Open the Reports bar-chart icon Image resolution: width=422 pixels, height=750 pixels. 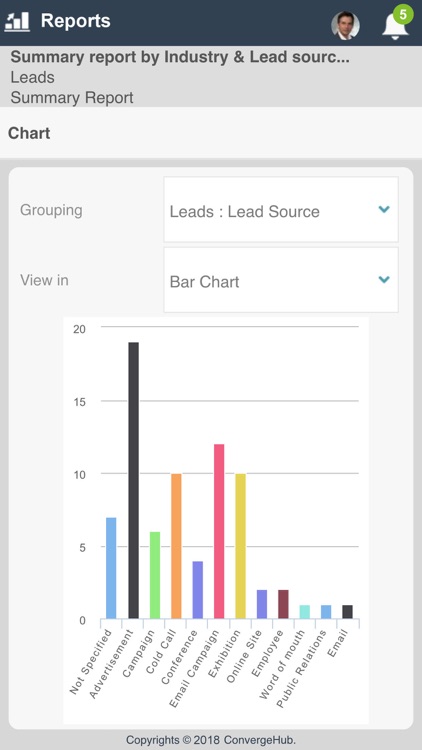click(17, 21)
